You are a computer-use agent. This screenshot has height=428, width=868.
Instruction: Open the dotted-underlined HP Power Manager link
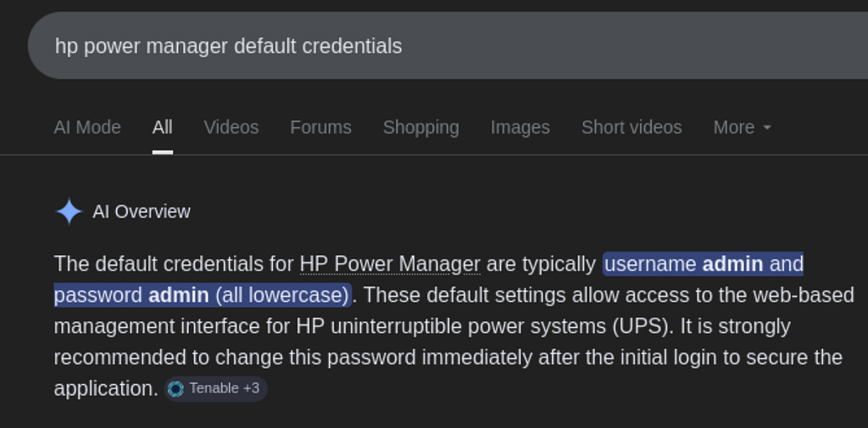390,264
